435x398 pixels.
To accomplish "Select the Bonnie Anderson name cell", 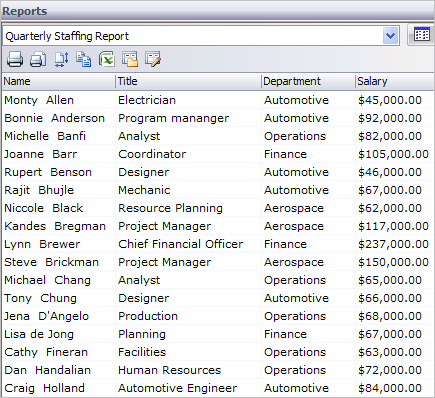I will [59, 118].
